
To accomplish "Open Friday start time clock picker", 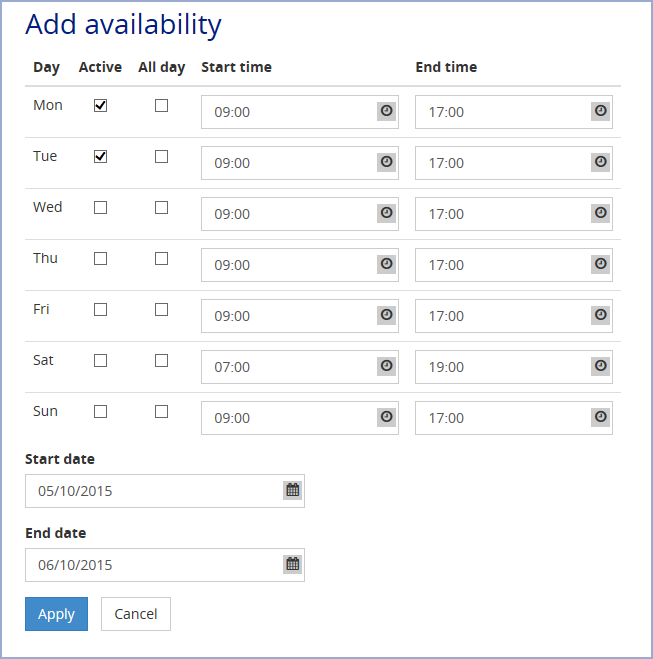I will coord(386,315).
